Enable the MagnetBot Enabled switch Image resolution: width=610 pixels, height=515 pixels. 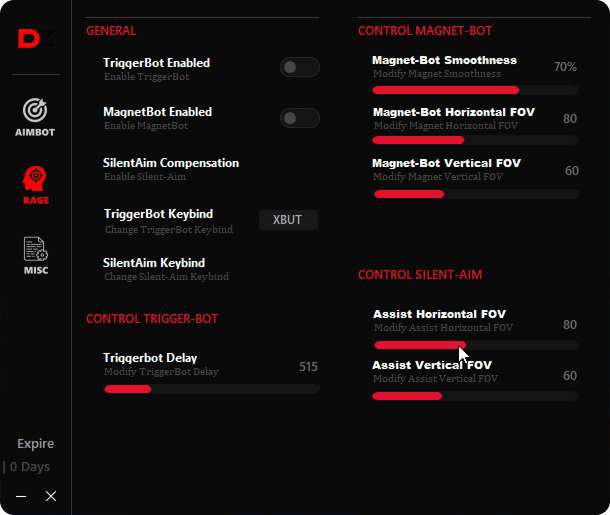pyautogui.click(x=300, y=118)
